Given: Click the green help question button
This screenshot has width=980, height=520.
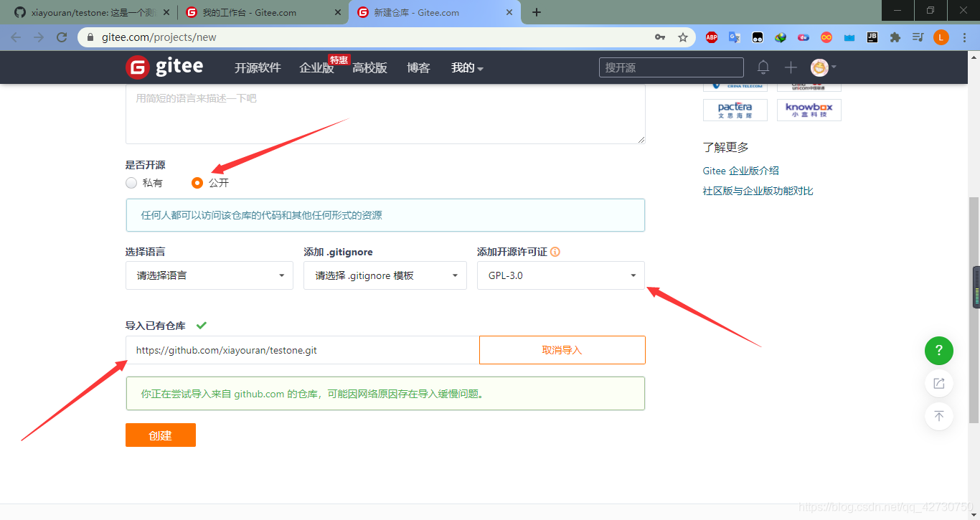Looking at the screenshot, I should 938,351.
